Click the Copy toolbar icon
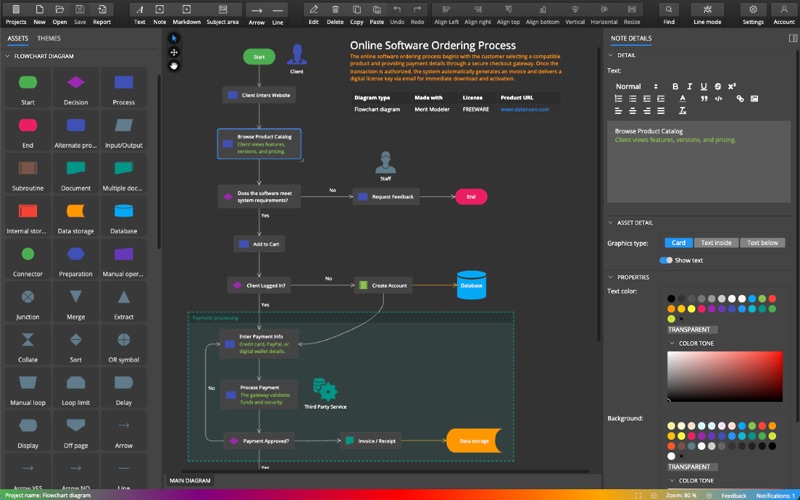Image resolution: width=800 pixels, height=500 pixels. tap(357, 10)
